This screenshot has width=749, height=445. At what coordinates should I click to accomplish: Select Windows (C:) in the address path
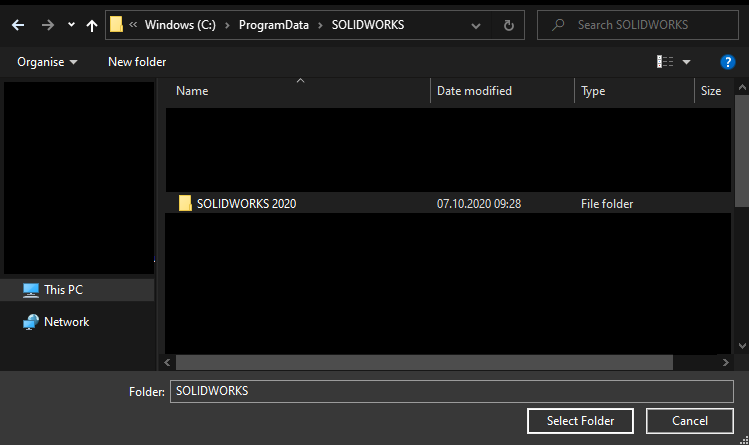[180, 25]
